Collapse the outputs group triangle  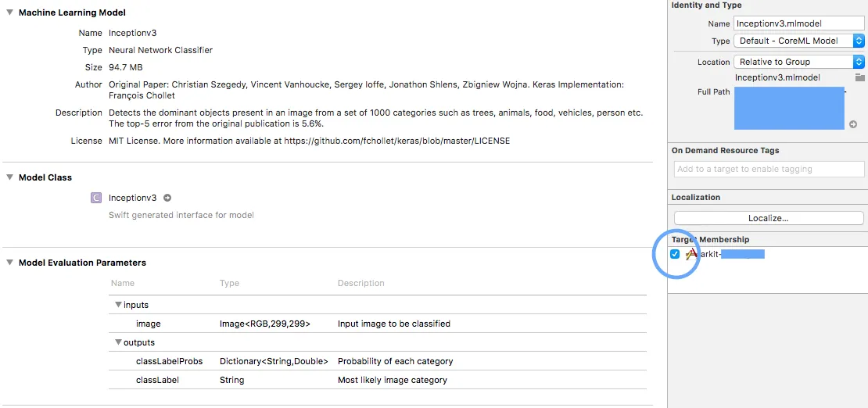coord(118,342)
